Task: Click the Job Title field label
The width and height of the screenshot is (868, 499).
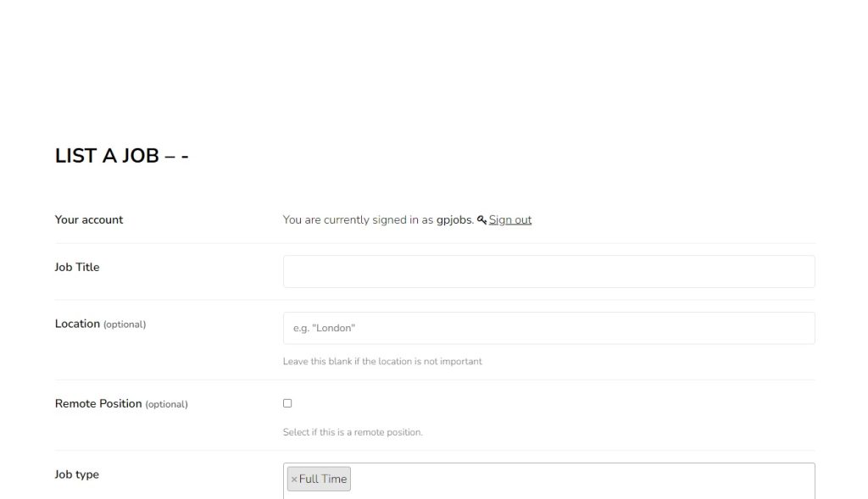Action: click(77, 268)
